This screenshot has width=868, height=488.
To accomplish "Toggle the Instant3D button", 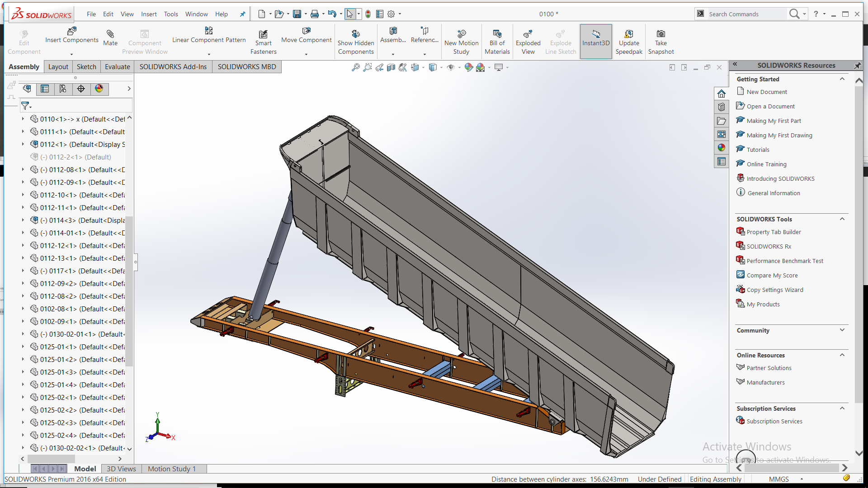I will tap(595, 38).
